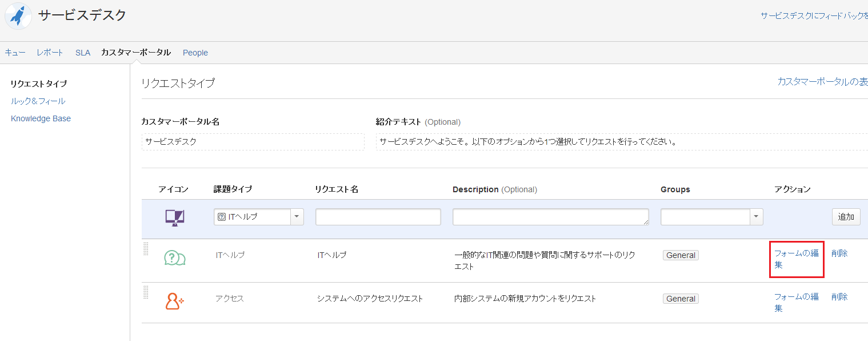Click 削除 for the アクセス request

pyautogui.click(x=839, y=297)
